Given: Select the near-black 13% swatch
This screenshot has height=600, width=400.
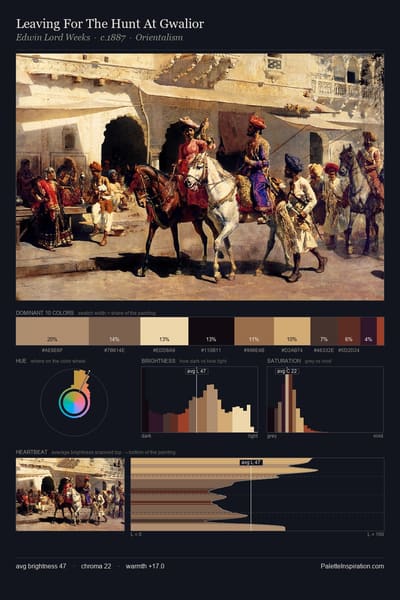Looking at the screenshot, I should pos(211,331).
